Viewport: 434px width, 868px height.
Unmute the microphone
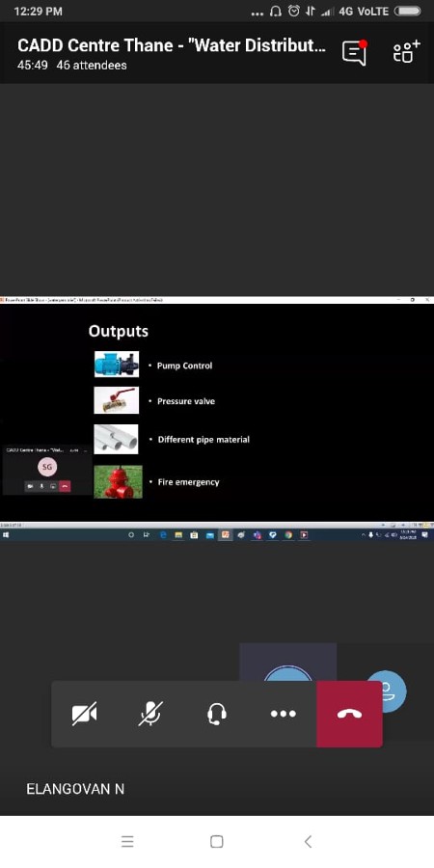click(x=150, y=714)
